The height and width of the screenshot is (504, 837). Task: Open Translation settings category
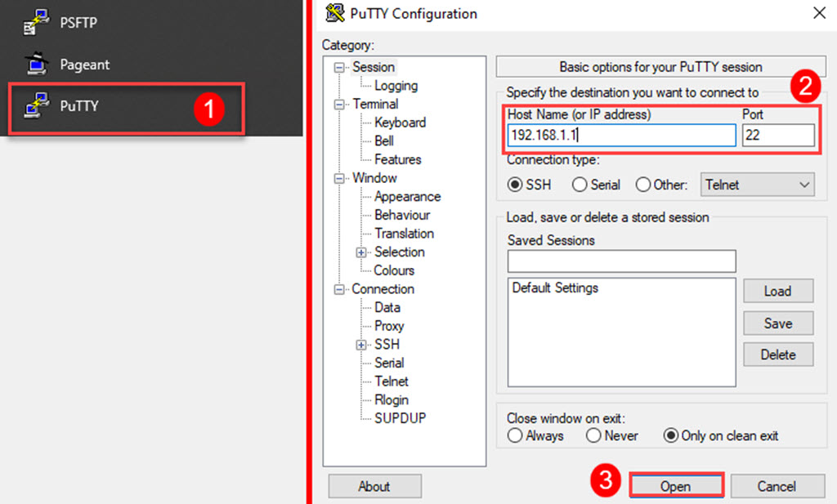pyautogui.click(x=404, y=234)
